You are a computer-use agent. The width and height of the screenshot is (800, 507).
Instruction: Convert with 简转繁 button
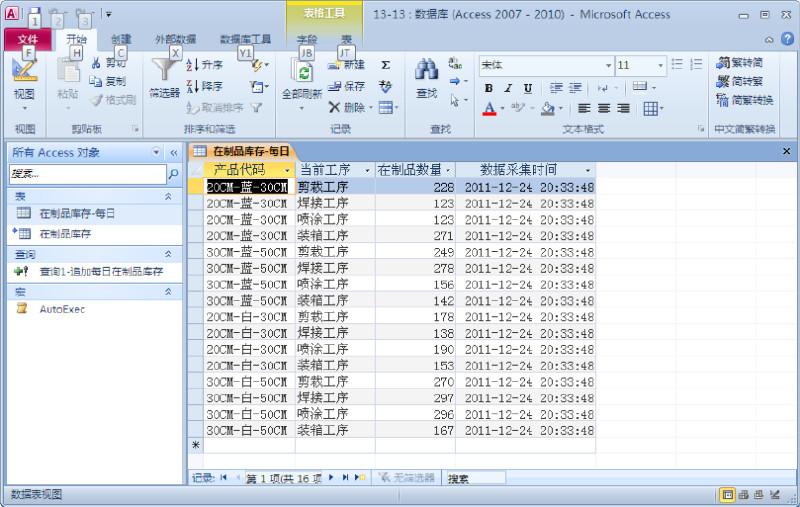[740, 81]
